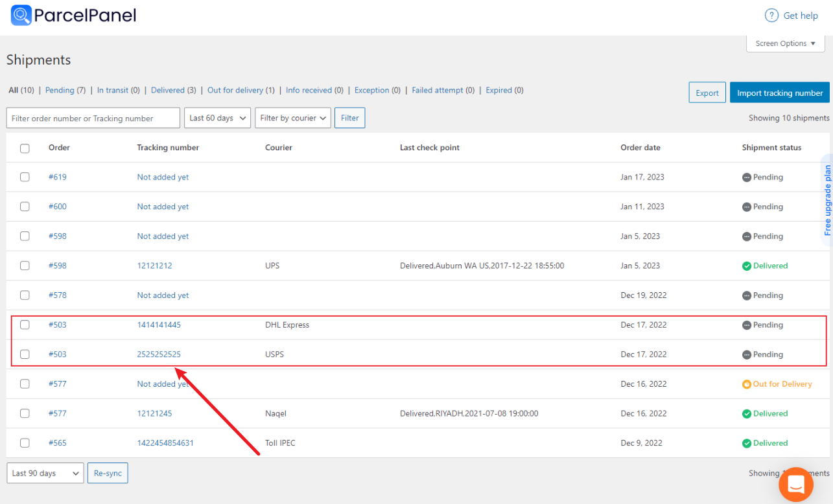The width and height of the screenshot is (833, 504).
Task: Click Out for Delivery status icon of #577
Action: coord(747,384)
